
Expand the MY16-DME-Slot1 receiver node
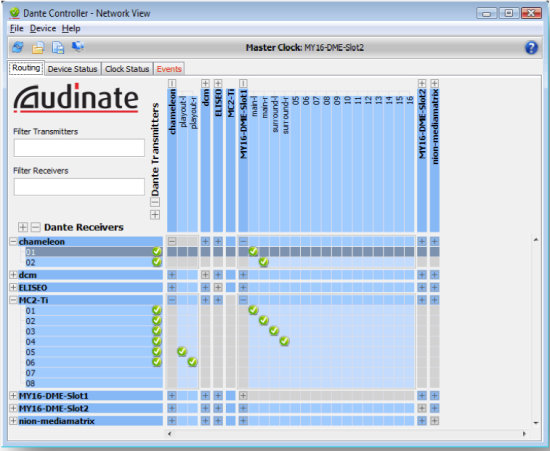13,396
